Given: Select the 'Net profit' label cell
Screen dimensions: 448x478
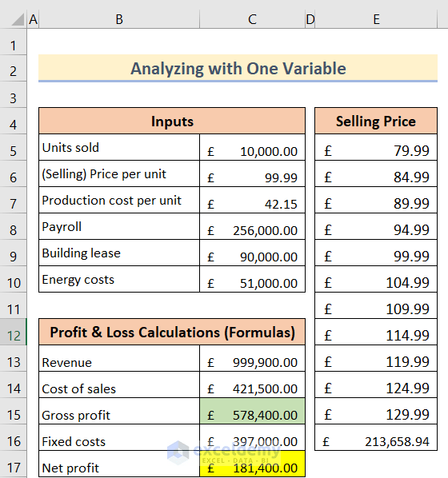Looking at the screenshot, I should pos(119,464).
